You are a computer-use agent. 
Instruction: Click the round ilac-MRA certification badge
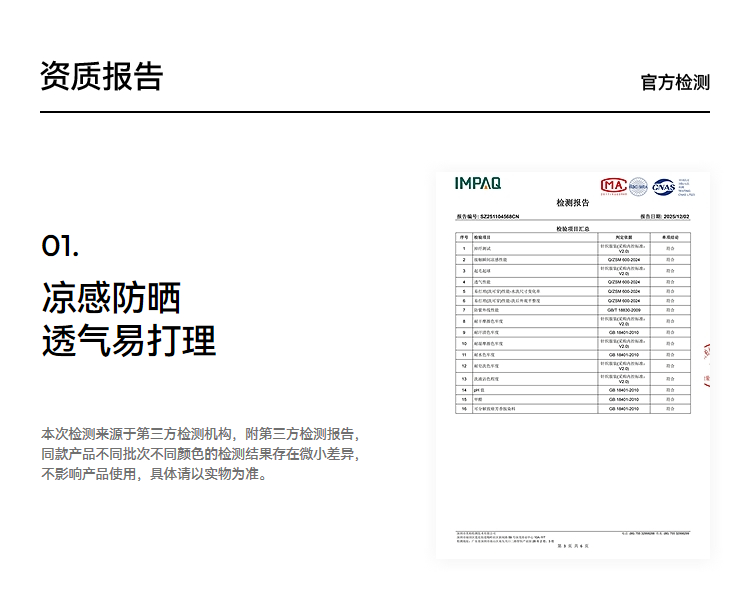pyautogui.click(x=637, y=186)
